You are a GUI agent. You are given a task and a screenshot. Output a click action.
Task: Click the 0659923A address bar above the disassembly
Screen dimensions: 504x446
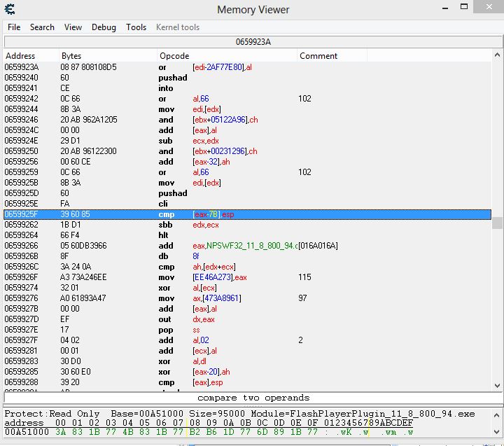(x=253, y=42)
